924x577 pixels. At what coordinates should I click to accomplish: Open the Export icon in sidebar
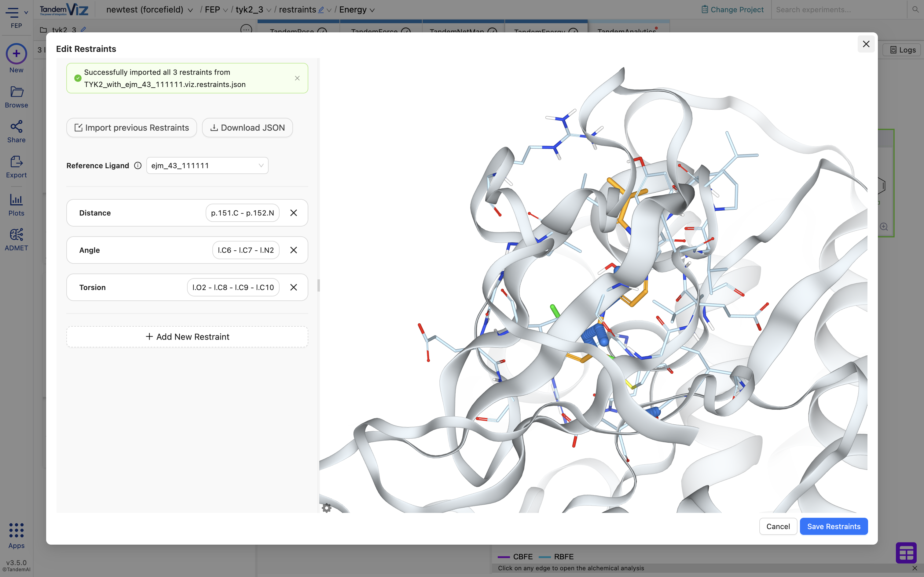[x=16, y=162]
